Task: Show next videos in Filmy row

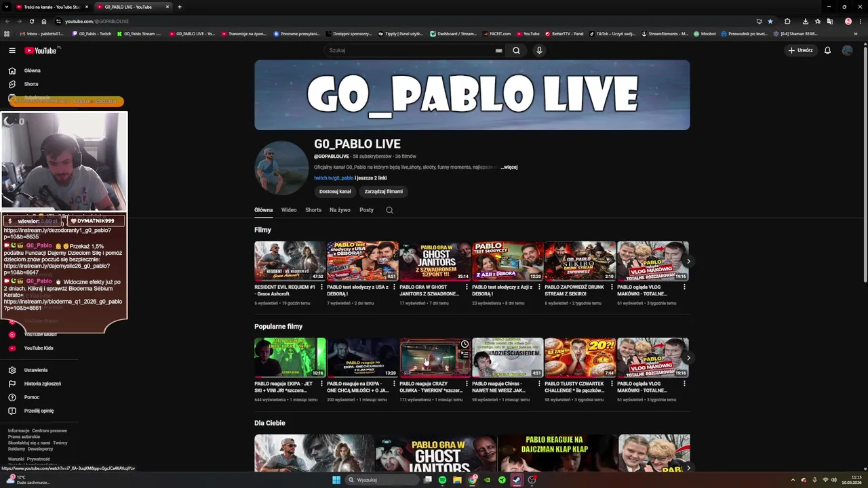Action: click(x=688, y=262)
